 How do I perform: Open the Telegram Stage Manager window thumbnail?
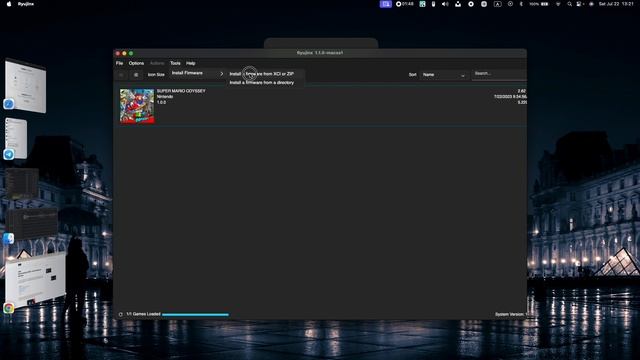pyautogui.click(x=16, y=138)
